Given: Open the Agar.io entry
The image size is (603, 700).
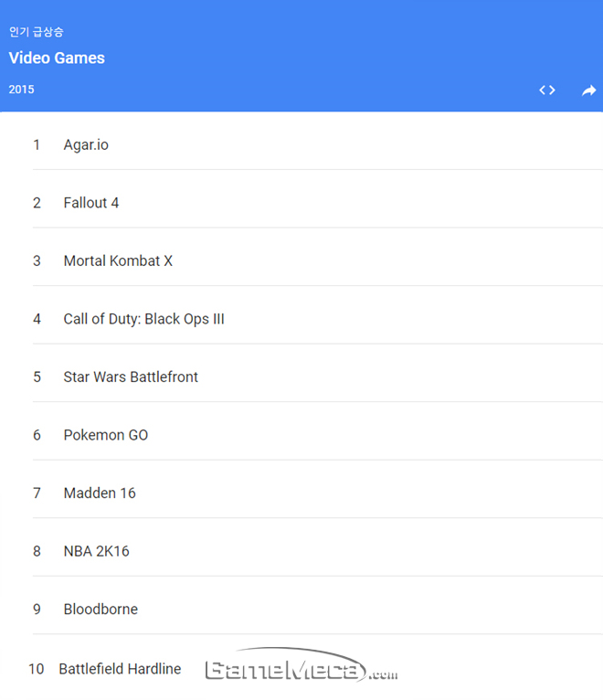Looking at the screenshot, I should click(86, 144).
